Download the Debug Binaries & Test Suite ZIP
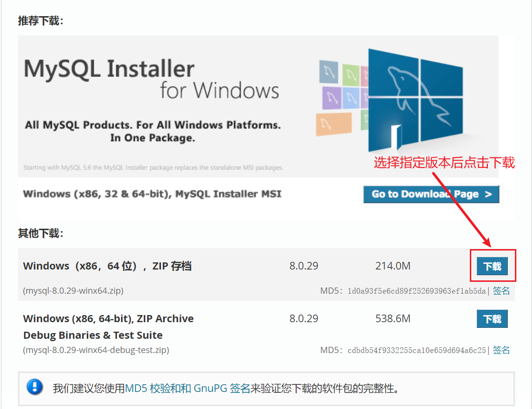 (x=492, y=319)
